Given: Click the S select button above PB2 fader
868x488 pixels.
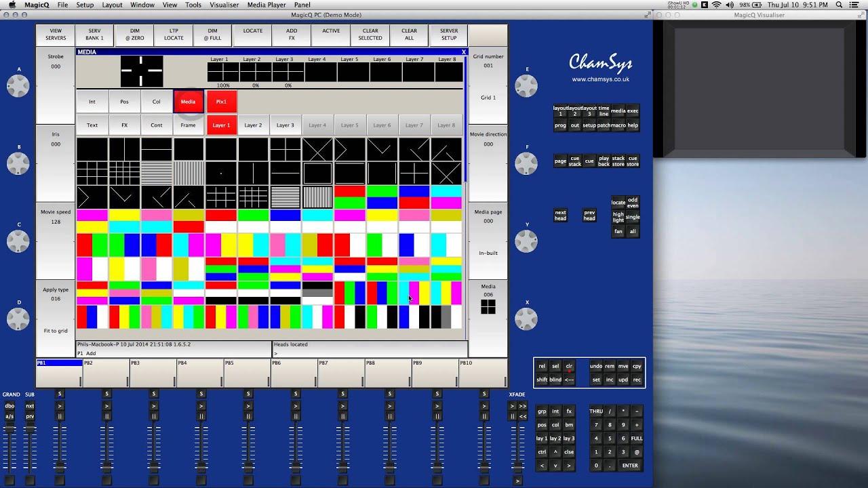Looking at the screenshot, I should pyautogui.click(x=106, y=394).
